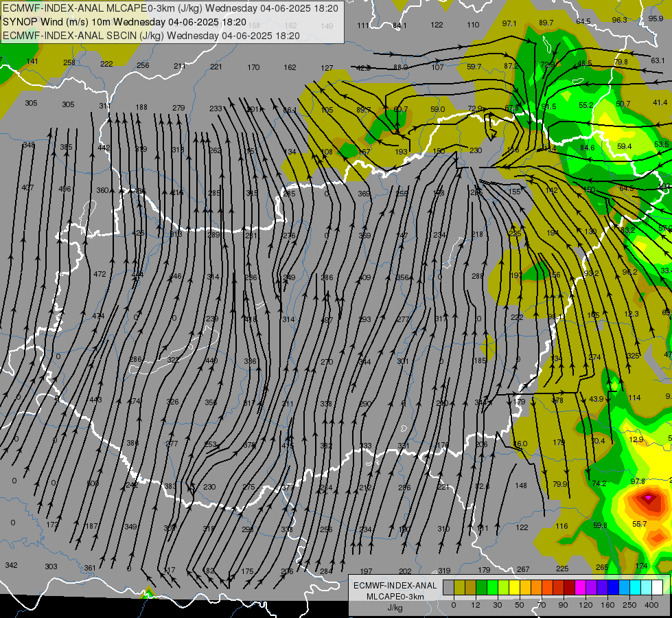
Task: Click the 'SBCIN (J/kg)' title line
Action: tap(151, 36)
